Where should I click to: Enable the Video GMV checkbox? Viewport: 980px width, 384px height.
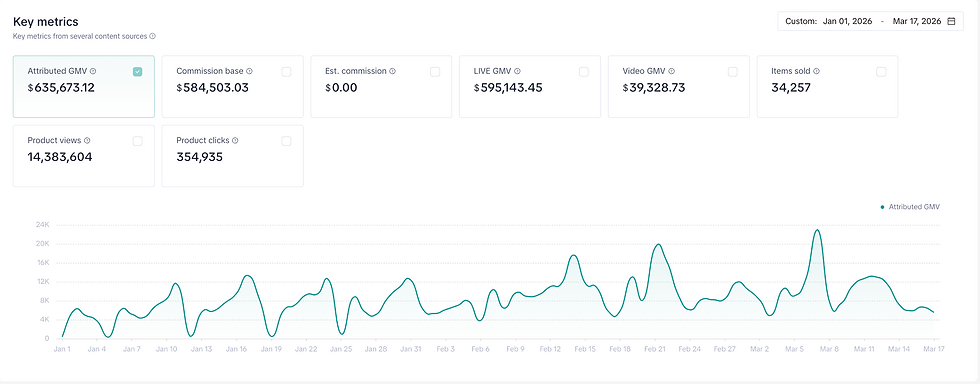[732, 72]
